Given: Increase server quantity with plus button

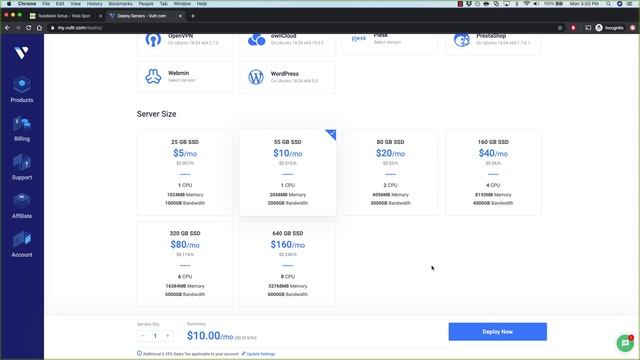Looking at the screenshot, I should [167, 336].
